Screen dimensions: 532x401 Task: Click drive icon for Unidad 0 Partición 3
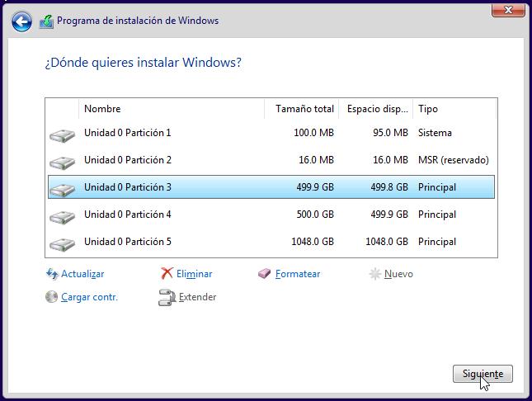(x=62, y=190)
